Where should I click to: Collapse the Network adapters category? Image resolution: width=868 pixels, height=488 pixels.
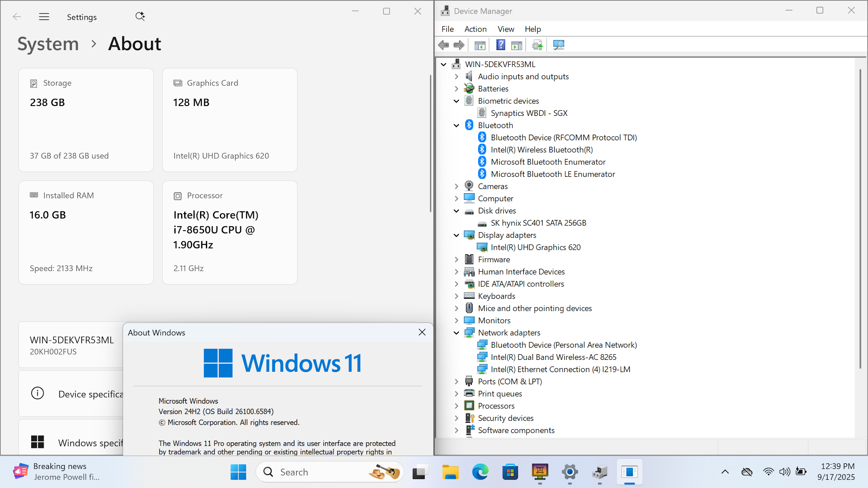(456, 333)
